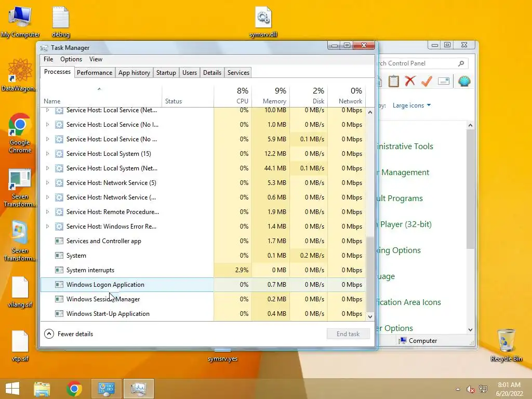532x399 pixels.
Task: Switch to Performance tab
Action: tap(95, 73)
